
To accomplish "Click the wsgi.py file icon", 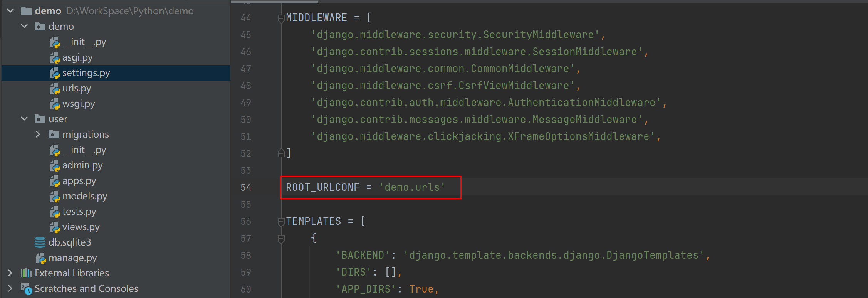I will (55, 104).
